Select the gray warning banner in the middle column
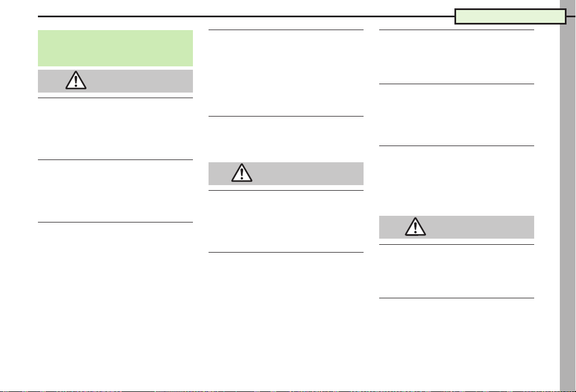The width and height of the screenshot is (576, 392). tap(286, 174)
